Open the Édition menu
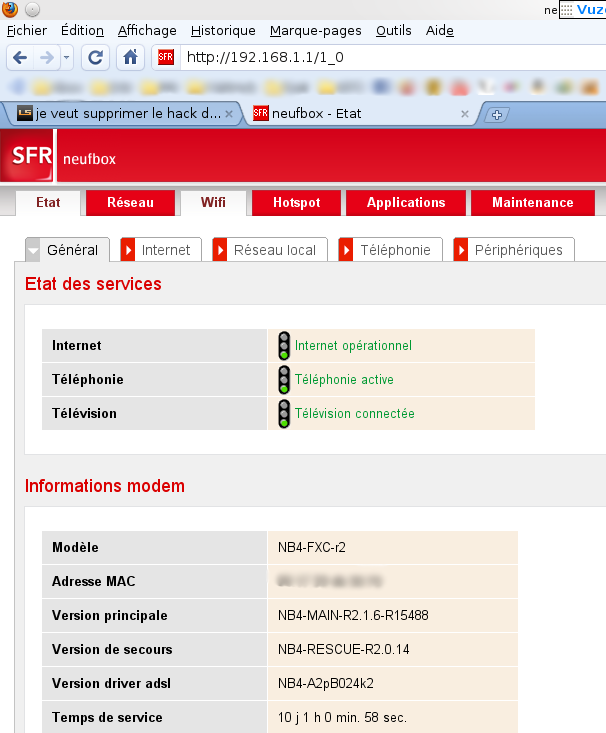The height and width of the screenshot is (733, 606). [82, 31]
